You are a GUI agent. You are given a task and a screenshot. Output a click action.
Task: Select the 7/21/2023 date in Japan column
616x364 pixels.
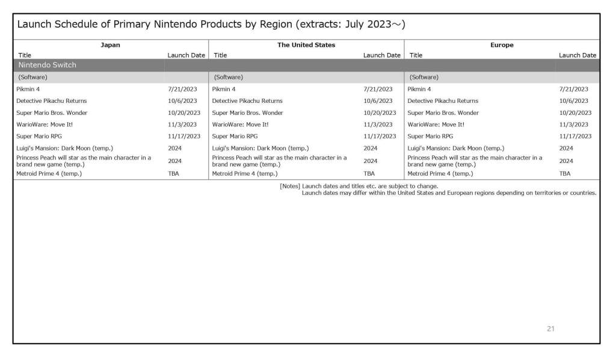tap(182, 89)
